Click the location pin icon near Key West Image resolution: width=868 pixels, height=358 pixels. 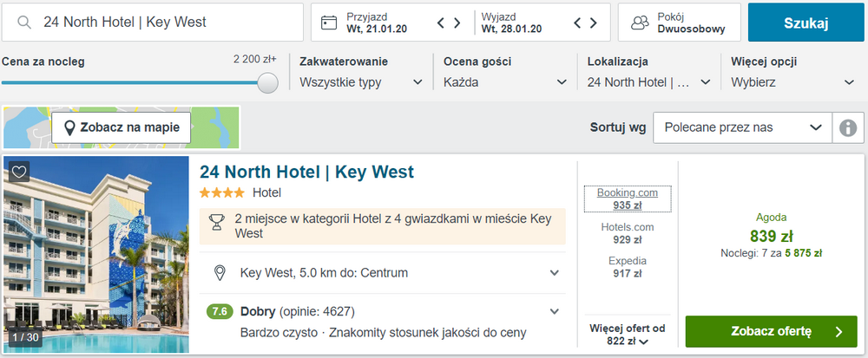(x=221, y=273)
